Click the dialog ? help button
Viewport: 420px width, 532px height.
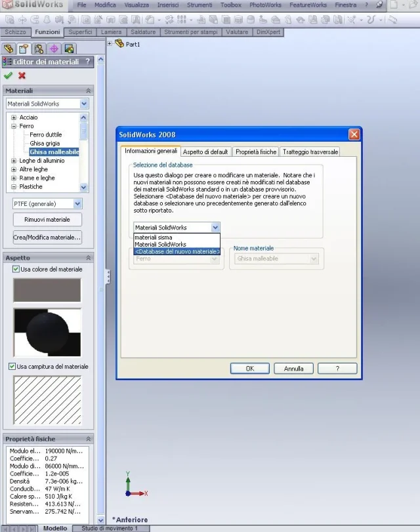click(x=337, y=369)
